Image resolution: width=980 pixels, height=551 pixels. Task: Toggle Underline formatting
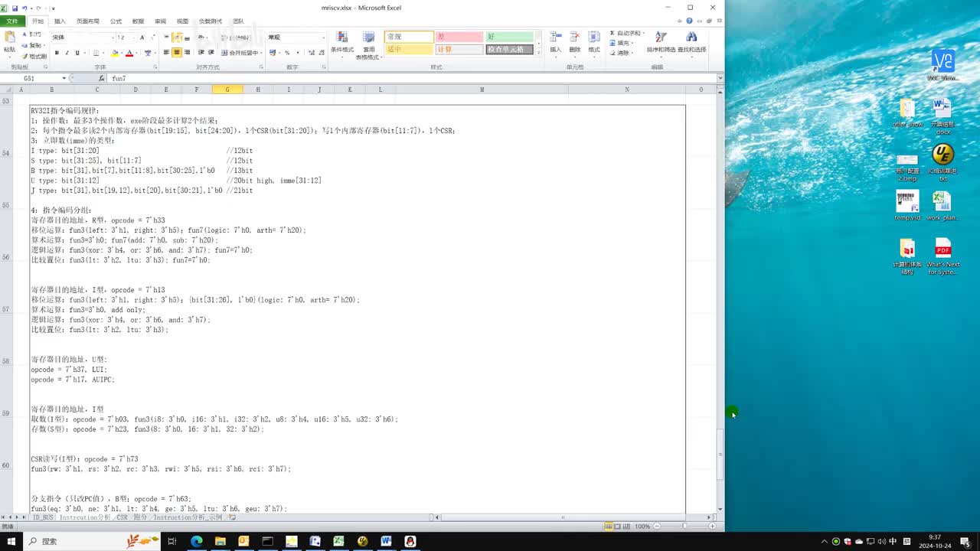pos(77,53)
